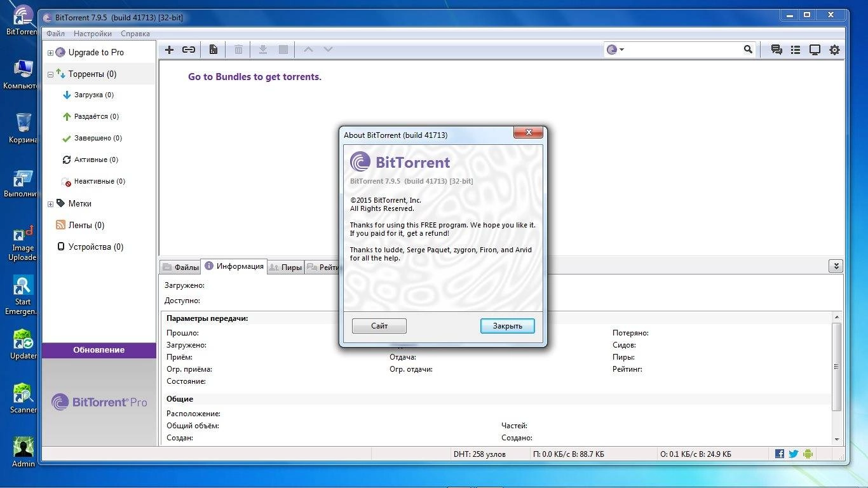Toggle the list view toolbar icon

[796, 50]
